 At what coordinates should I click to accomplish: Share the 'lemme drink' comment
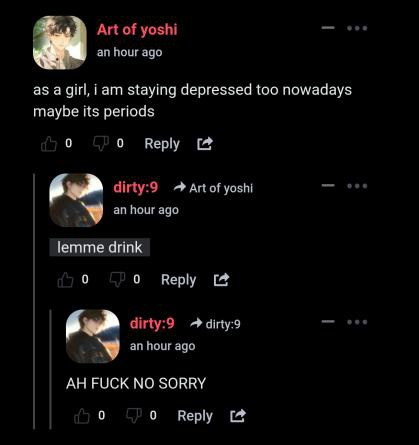pyautogui.click(x=221, y=280)
